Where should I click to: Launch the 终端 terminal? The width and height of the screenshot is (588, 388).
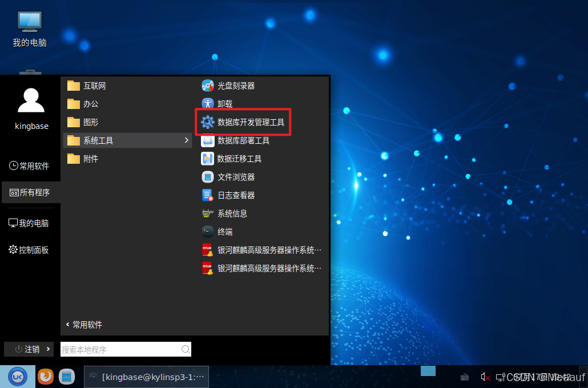(217, 232)
